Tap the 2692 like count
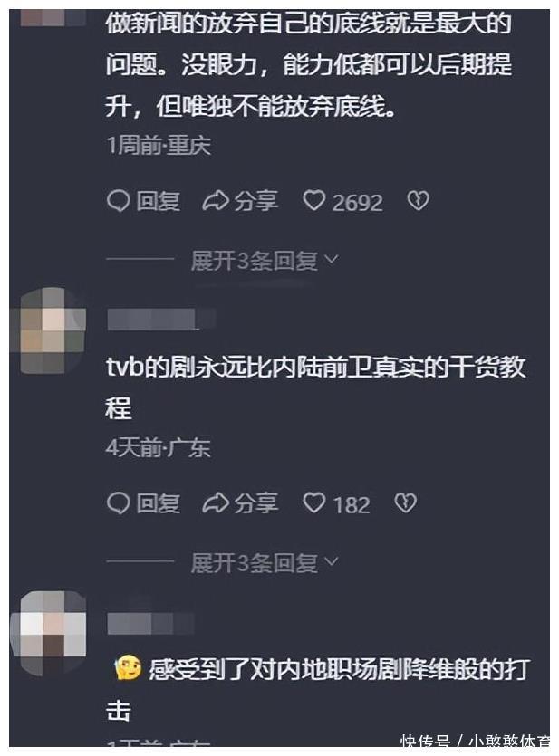The width and height of the screenshot is (559, 756). coord(357,203)
